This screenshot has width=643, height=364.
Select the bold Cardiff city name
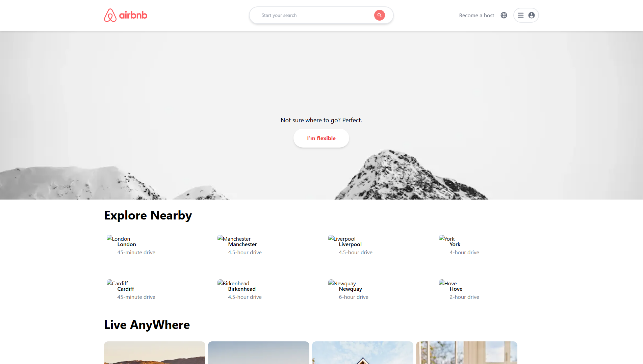coord(126,289)
